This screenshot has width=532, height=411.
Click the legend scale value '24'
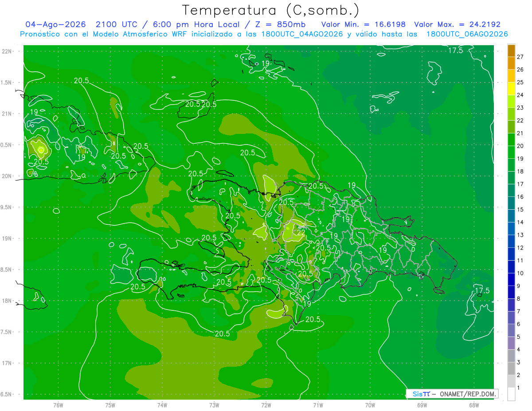coord(520,95)
